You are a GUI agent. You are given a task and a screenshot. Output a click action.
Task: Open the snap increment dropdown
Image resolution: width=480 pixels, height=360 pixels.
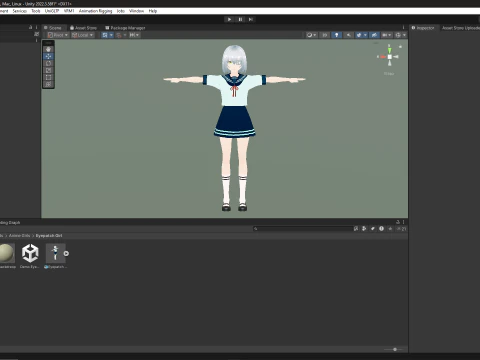pyautogui.click(x=135, y=35)
